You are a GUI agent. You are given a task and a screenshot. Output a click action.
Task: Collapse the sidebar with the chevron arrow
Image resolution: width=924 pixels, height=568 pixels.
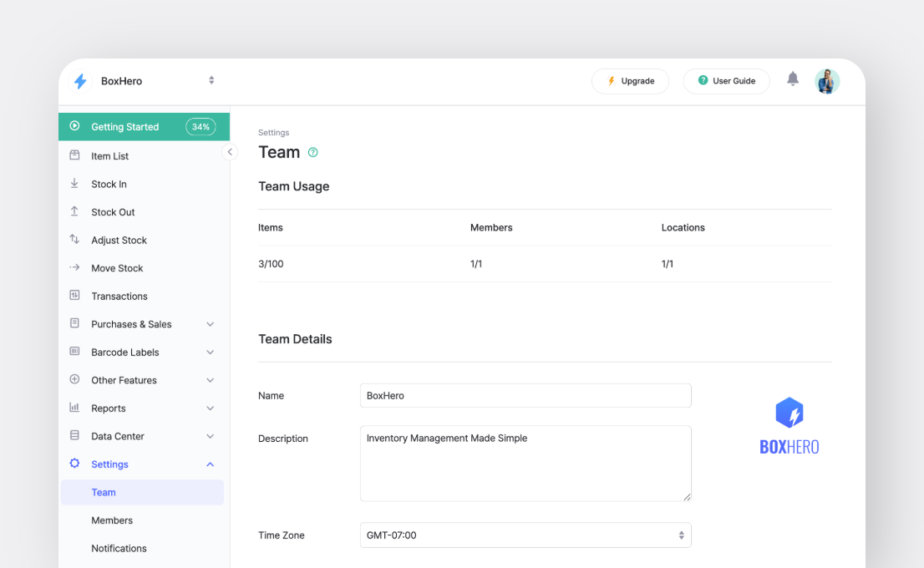pyautogui.click(x=231, y=152)
